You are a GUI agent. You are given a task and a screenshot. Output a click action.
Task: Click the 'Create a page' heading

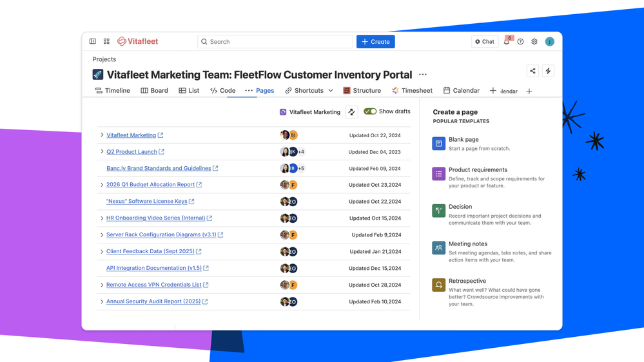(x=455, y=112)
